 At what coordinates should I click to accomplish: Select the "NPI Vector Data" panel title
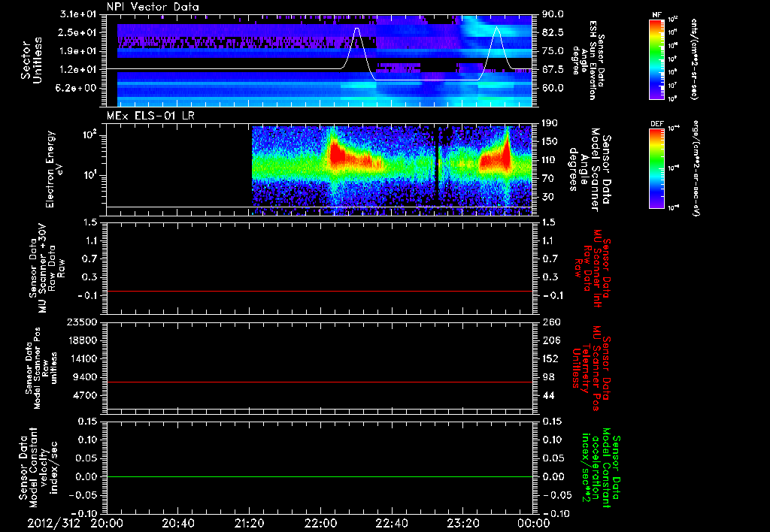click(x=153, y=7)
